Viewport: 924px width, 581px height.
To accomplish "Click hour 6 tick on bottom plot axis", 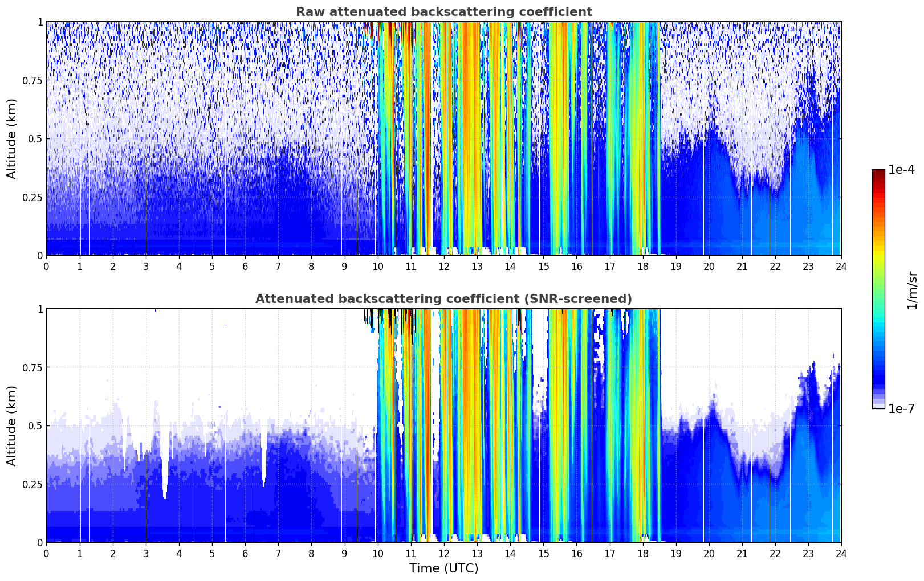I will [245, 554].
